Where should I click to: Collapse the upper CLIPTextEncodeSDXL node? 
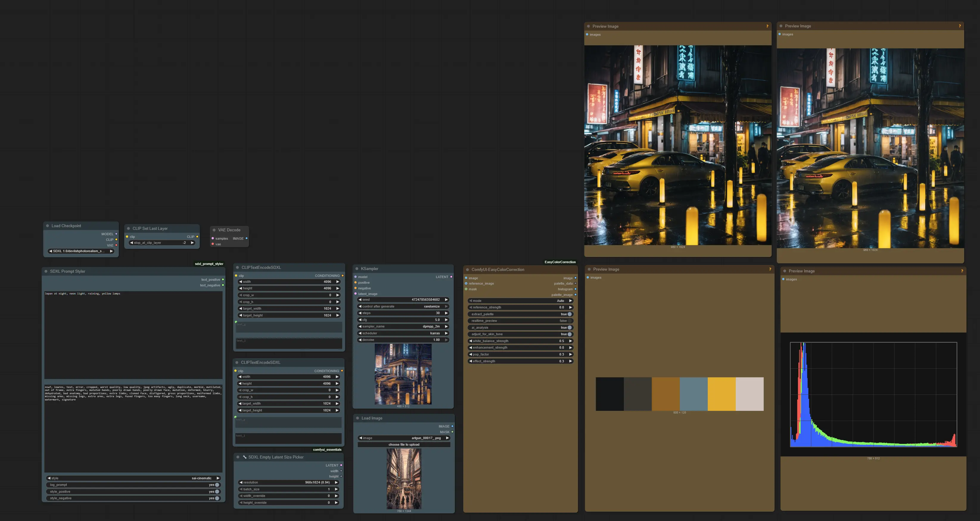pyautogui.click(x=237, y=267)
